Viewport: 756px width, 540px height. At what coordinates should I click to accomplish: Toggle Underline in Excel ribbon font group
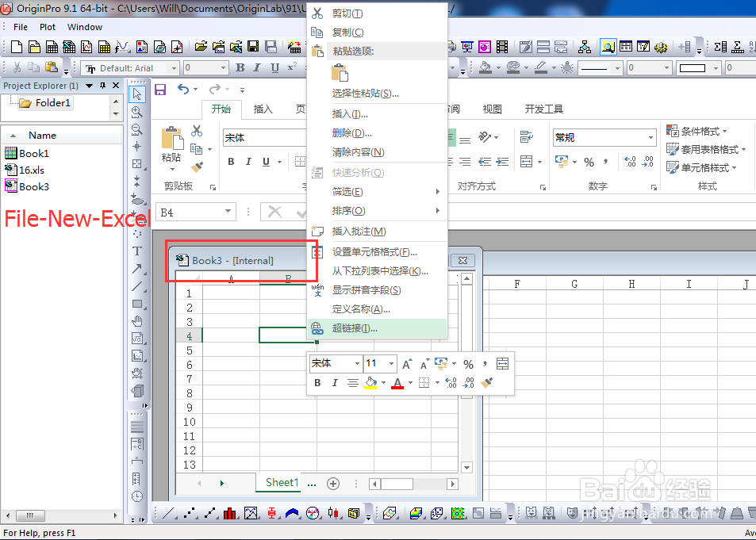point(266,162)
